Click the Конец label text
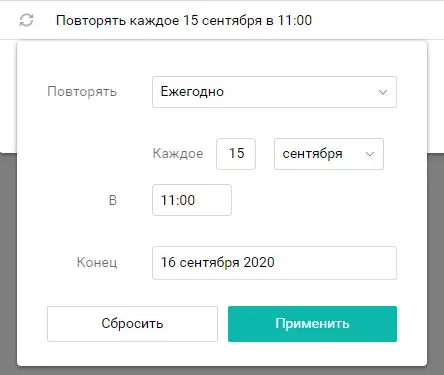The height and width of the screenshot is (375, 444). 97,262
